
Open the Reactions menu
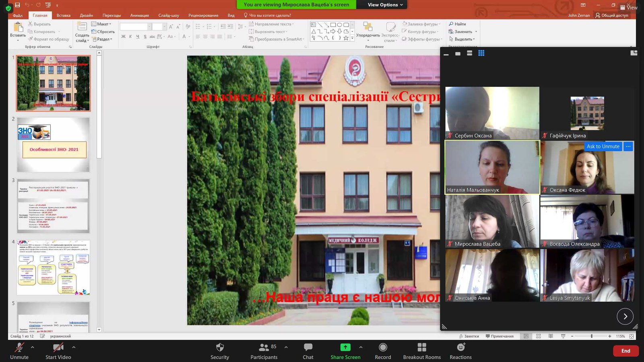(x=461, y=348)
